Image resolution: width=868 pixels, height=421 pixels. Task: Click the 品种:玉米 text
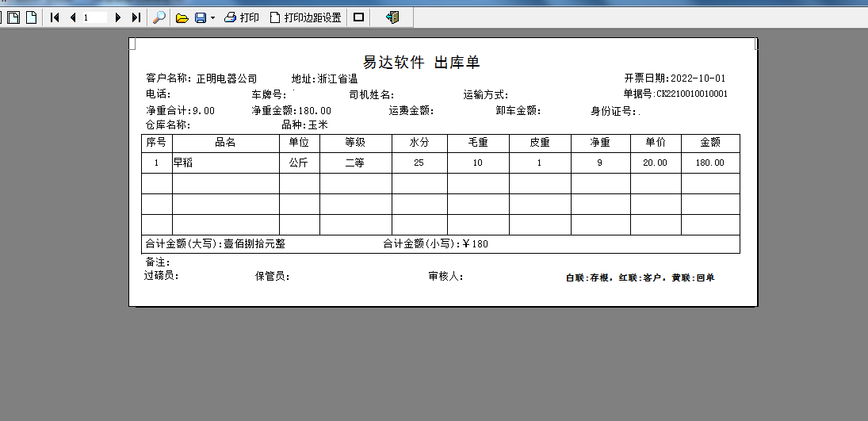click(305, 125)
